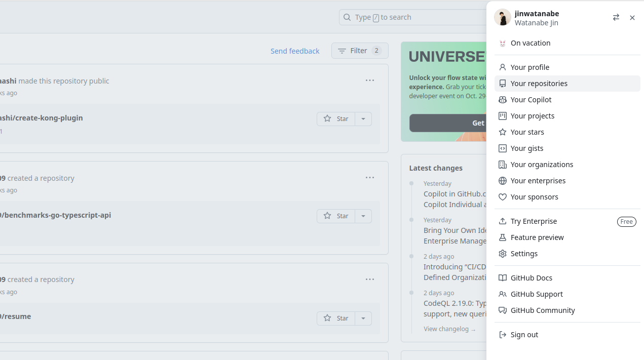This screenshot has width=644, height=360.
Task: Click the globe icon beside Your enterprises
Action: 503,181
